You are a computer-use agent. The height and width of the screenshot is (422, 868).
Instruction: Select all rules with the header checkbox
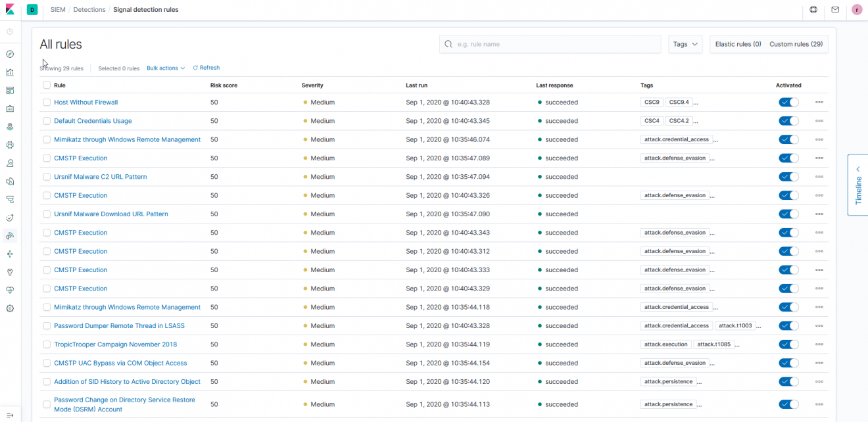click(x=47, y=85)
